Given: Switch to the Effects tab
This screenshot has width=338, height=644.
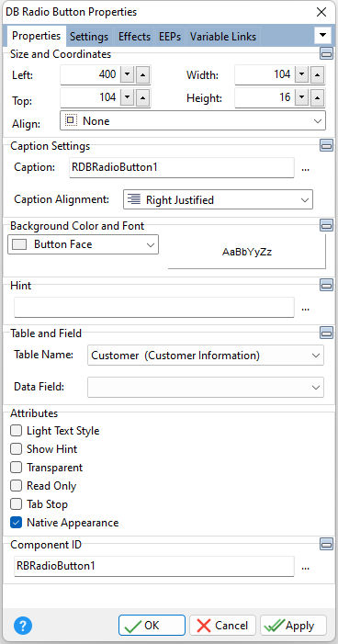Looking at the screenshot, I should pyautogui.click(x=134, y=37).
